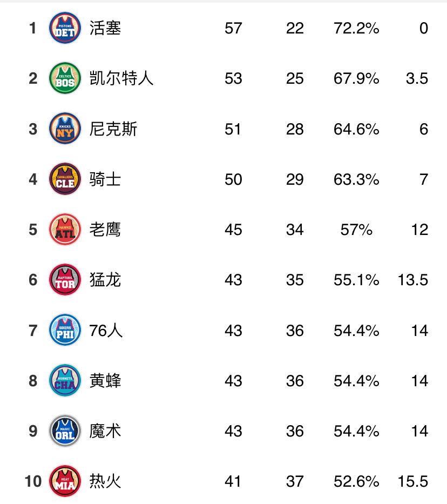This screenshot has height=504, width=447.
Task: Click the Pistons DET team logo
Action: [65, 28]
